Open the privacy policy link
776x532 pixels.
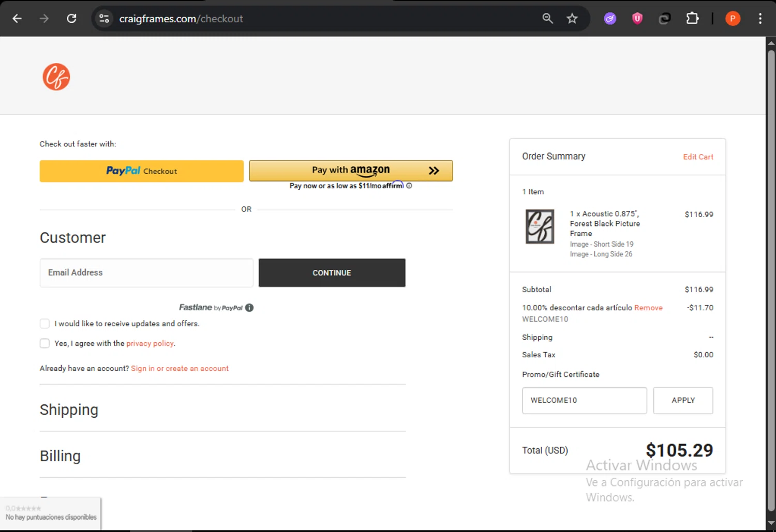tap(150, 343)
